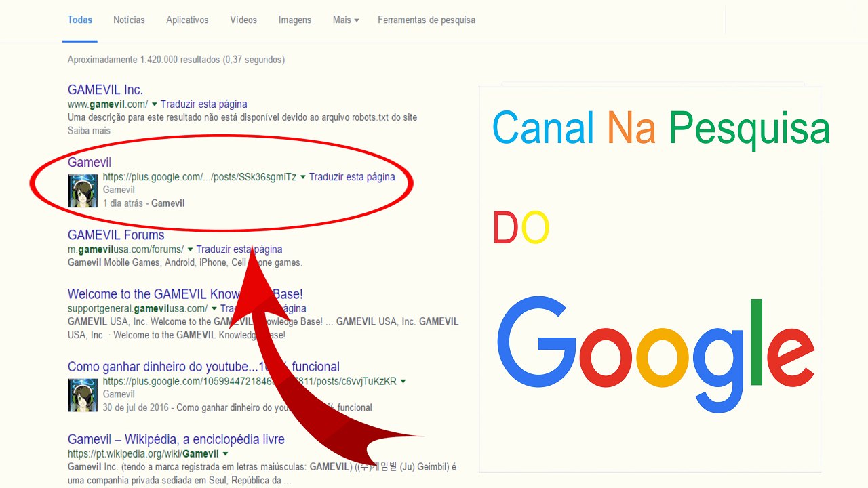Screen dimensions: 868x488
Task: Click the '1 dia atrás - Gamevil' text
Action: [x=144, y=203]
